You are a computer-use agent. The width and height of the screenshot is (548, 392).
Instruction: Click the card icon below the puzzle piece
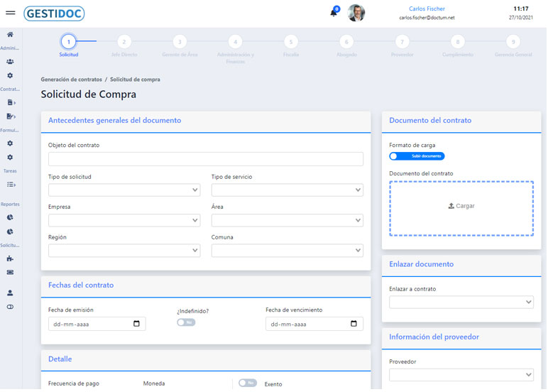[x=10, y=273]
